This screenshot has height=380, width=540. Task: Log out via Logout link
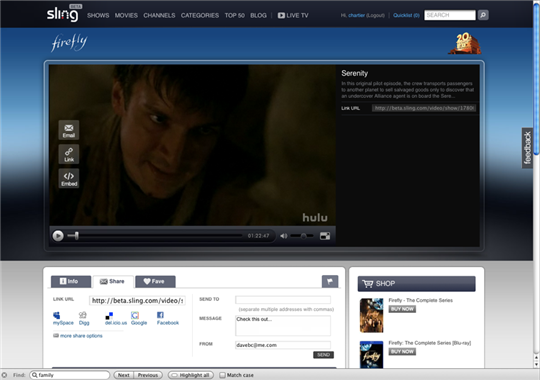(375, 15)
